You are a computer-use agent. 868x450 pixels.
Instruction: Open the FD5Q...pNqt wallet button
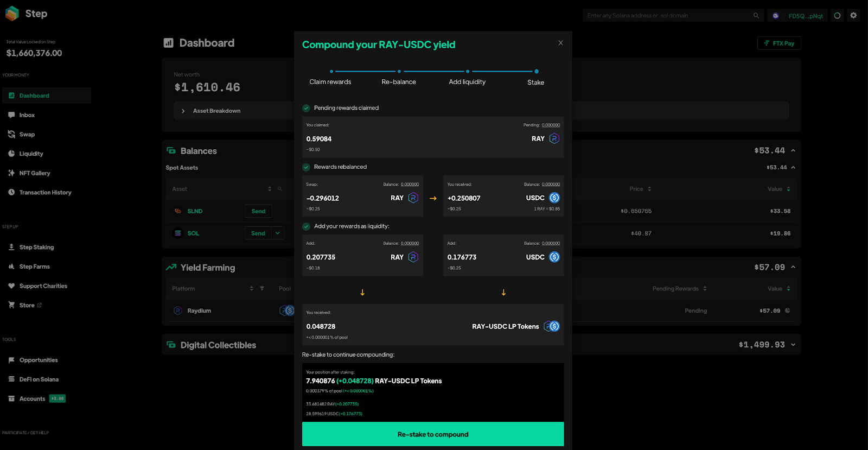pos(798,16)
